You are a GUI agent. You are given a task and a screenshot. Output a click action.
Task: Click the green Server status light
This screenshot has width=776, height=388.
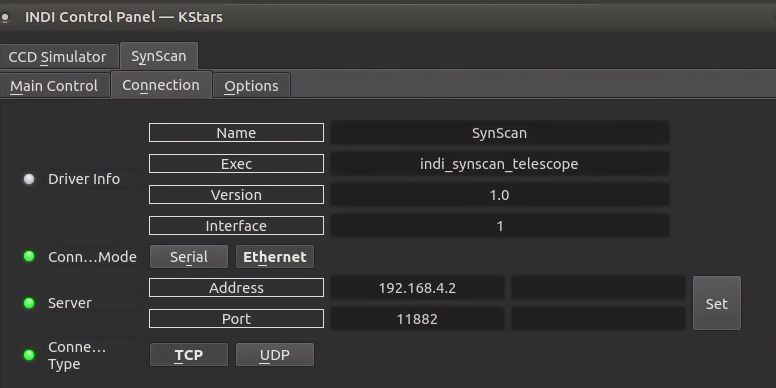pos(29,303)
